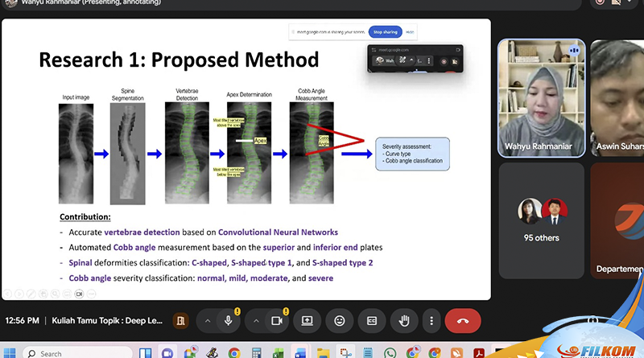Viewport: 644px width, 358px height.
Task: Click the meeting title 'Kuliah Tamu Topik'
Action: pos(107,321)
